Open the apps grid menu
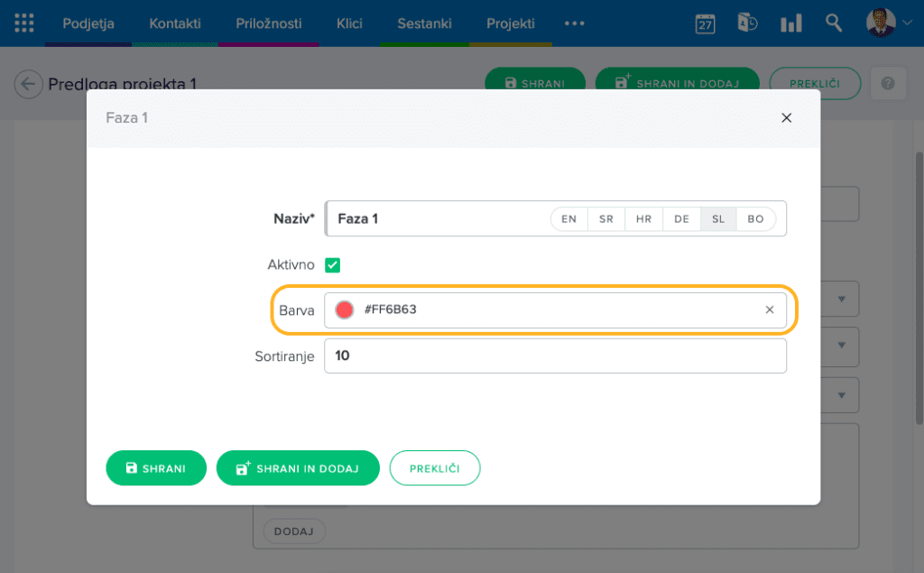The width and height of the screenshot is (924, 573). point(24,23)
